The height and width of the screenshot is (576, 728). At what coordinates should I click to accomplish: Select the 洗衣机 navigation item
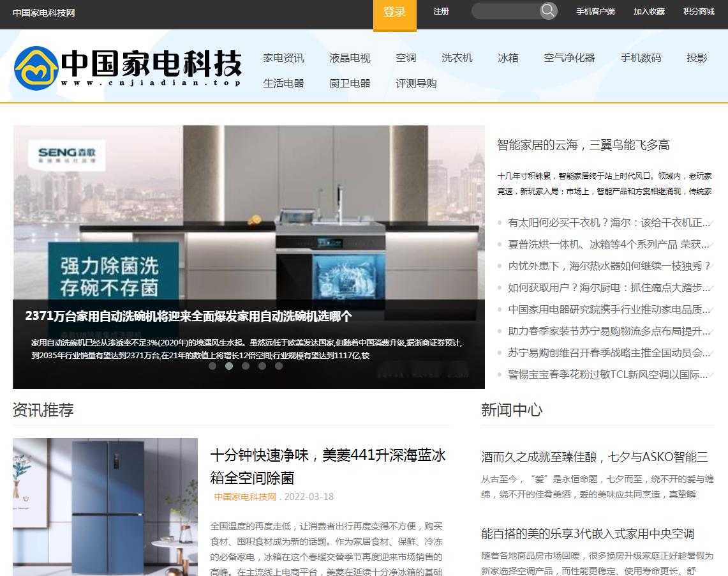click(x=457, y=58)
